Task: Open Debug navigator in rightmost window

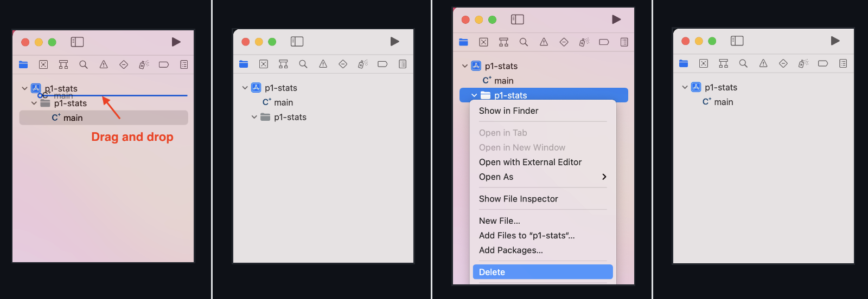Action: coord(803,63)
